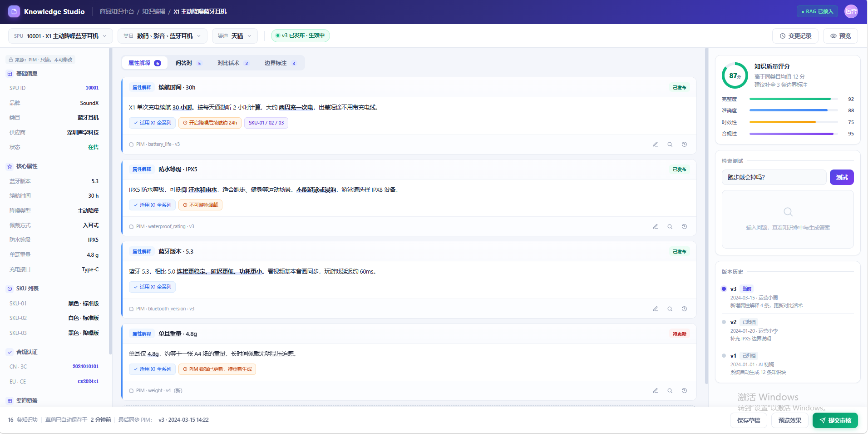This screenshot has height=434, width=868.
Task: Edit the 防水等级 card via pencil icon
Action: 655,226
